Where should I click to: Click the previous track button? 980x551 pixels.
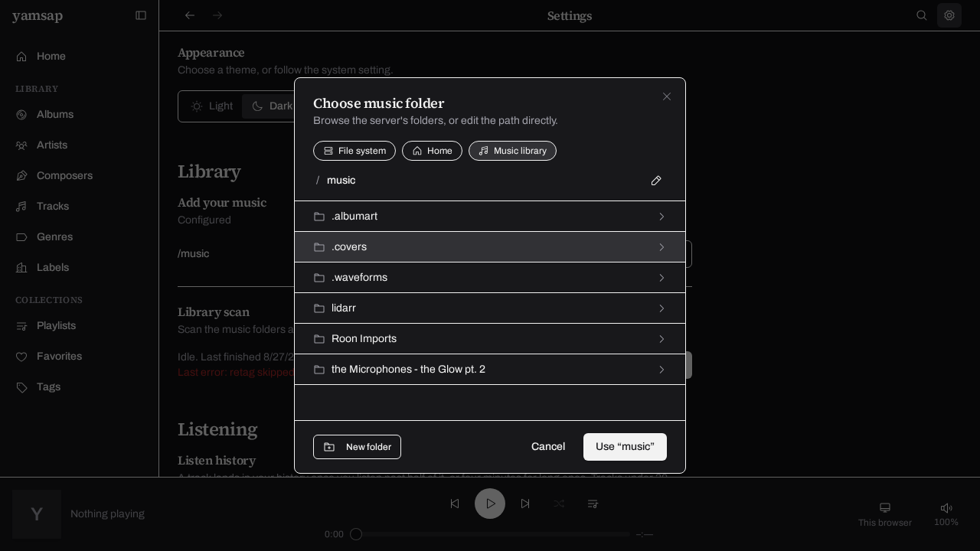pos(455,504)
